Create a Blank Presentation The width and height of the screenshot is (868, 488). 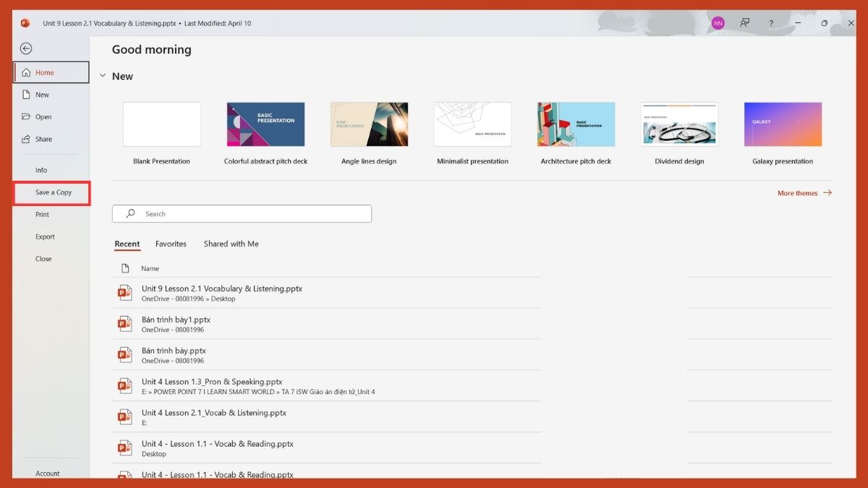[x=161, y=124]
